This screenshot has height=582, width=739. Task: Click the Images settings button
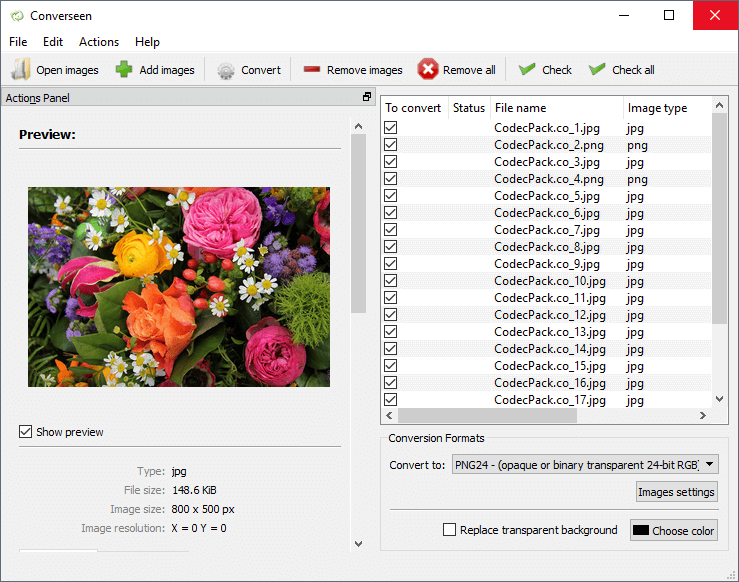676,492
